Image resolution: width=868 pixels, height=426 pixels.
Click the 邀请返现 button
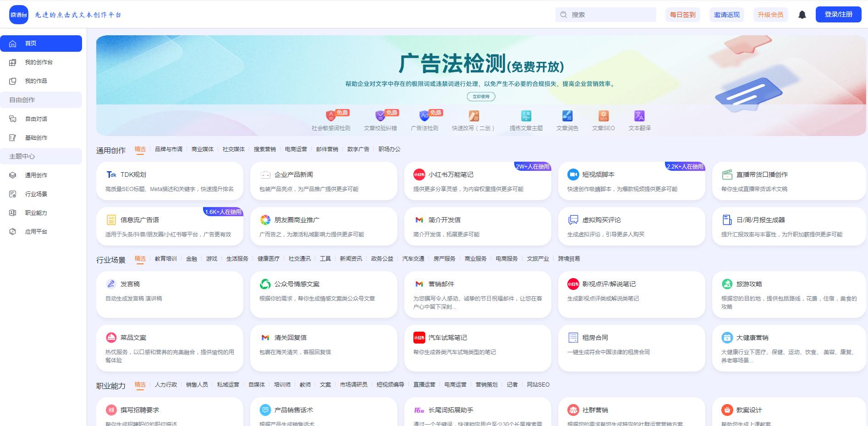point(727,15)
